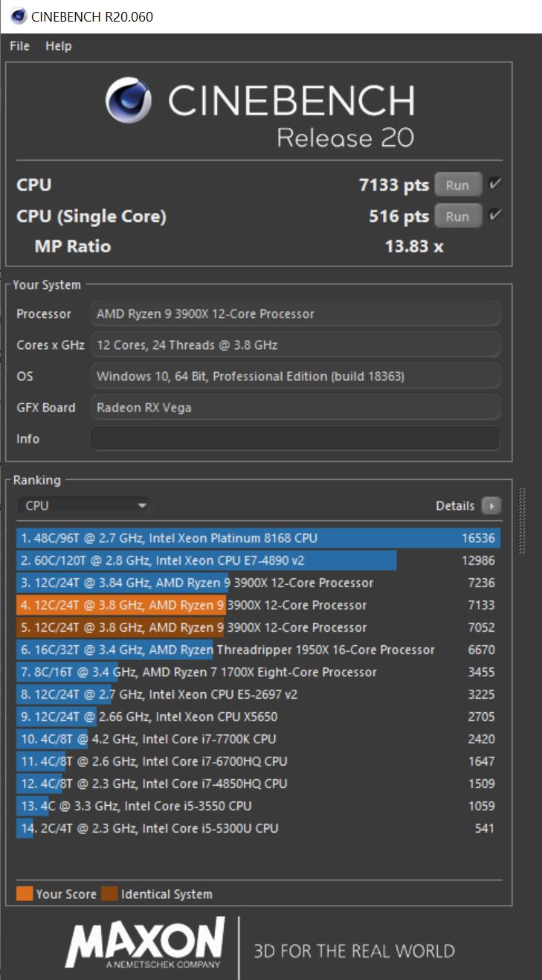Click into the Info input field
The image size is (542, 980).
pos(295,439)
